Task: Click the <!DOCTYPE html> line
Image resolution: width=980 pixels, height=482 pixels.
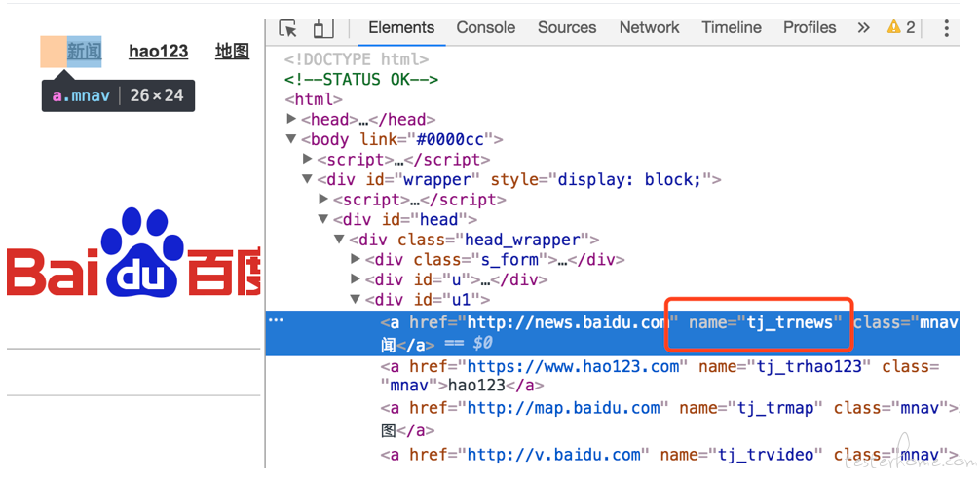Action: click(x=357, y=60)
